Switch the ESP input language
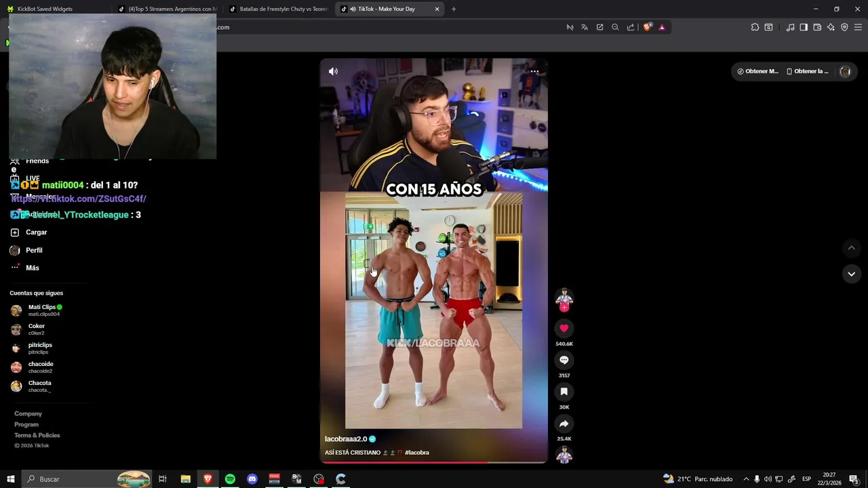 click(806, 479)
